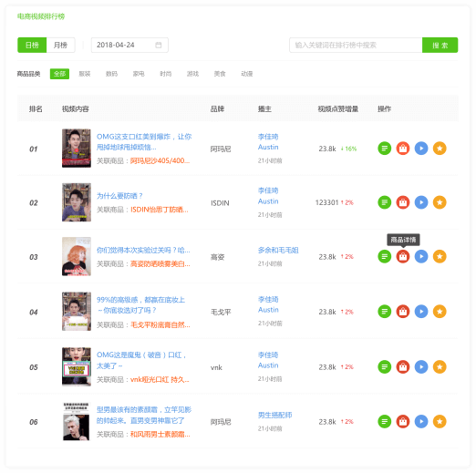Focus the keyword search input field
Viewport: 476px width, 473px height.
coord(356,45)
